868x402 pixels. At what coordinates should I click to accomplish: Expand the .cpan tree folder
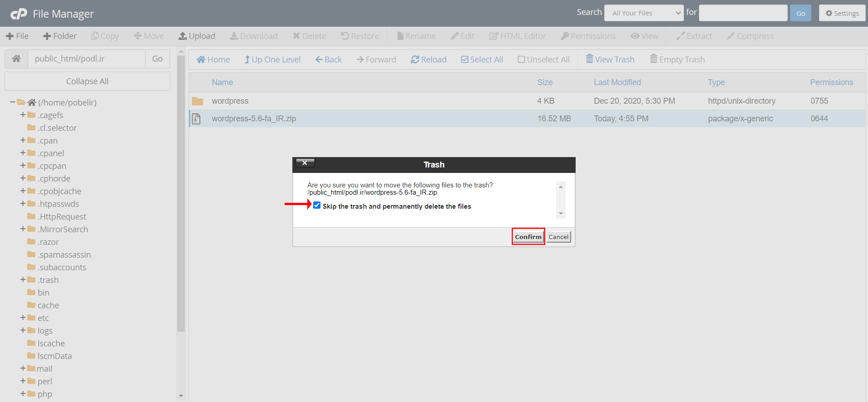tap(23, 140)
